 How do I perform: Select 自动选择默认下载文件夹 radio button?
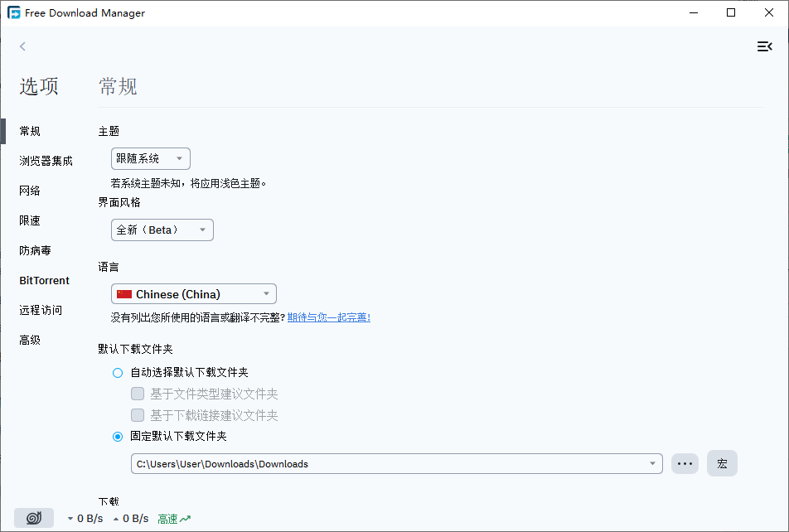(118, 373)
